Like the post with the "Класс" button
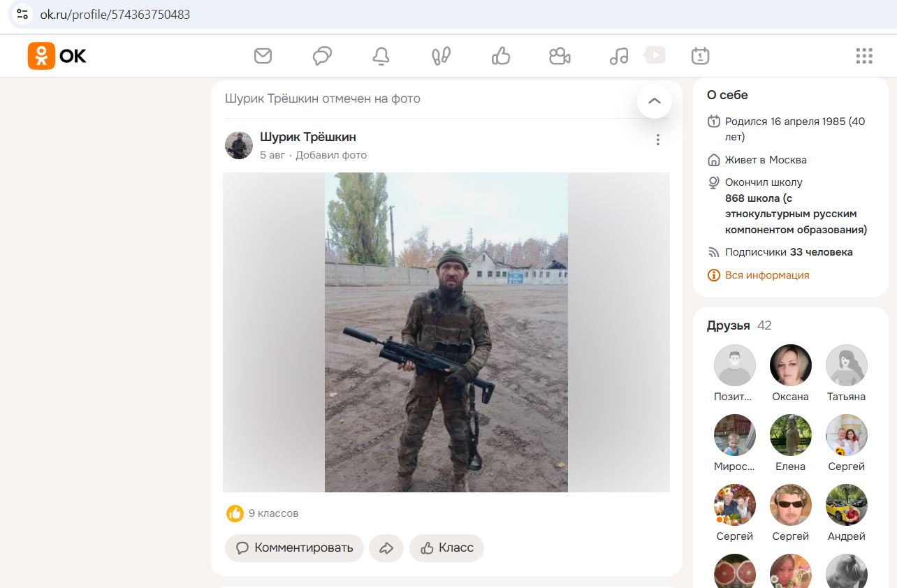Screen dimensions: 897x588 pyautogui.click(x=446, y=548)
